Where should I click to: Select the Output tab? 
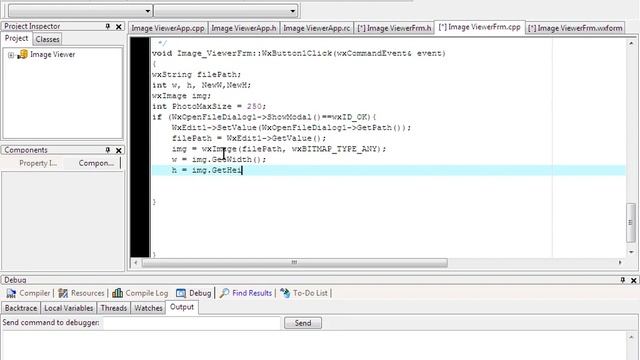[182, 307]
